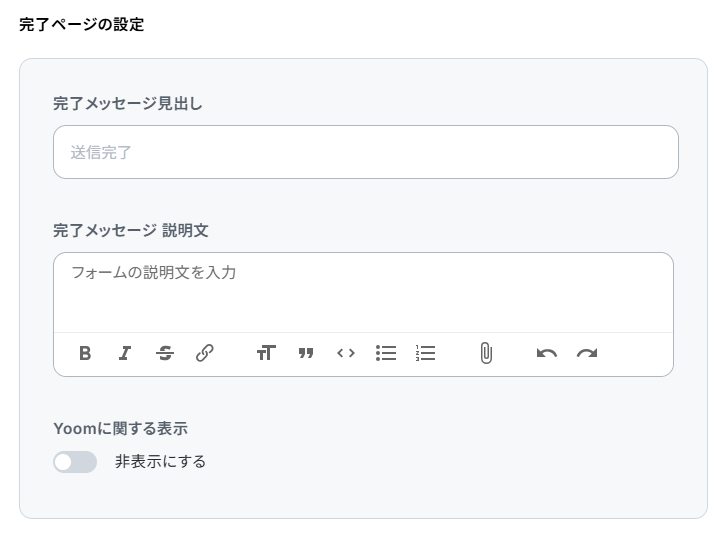Viewport: 721px width, 546px height.
Task: Click the Yoomに関する表示 label
Action: (120, 429)
